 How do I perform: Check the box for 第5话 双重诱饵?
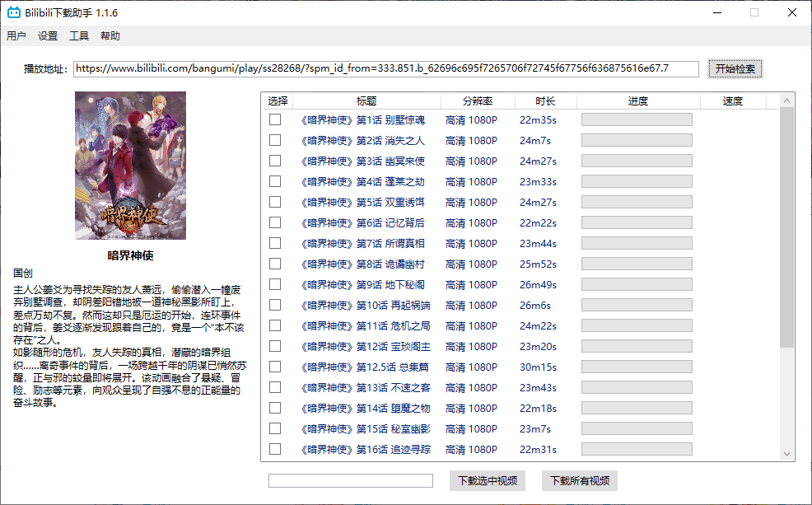tap(275, 202)
